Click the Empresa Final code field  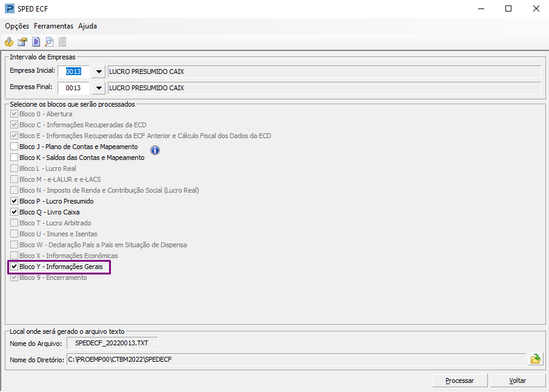pyautogui.click(x=73, y=88)
